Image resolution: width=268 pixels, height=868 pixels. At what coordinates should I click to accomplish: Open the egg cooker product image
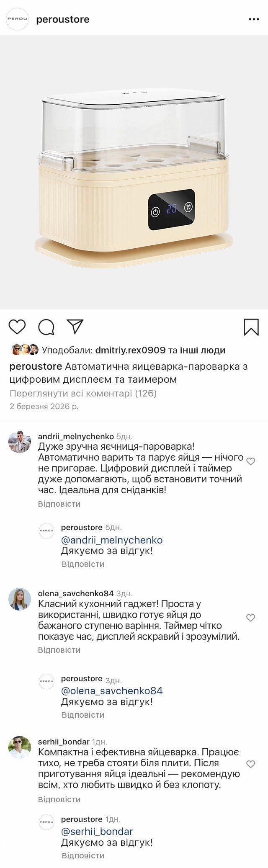point(134,172)
